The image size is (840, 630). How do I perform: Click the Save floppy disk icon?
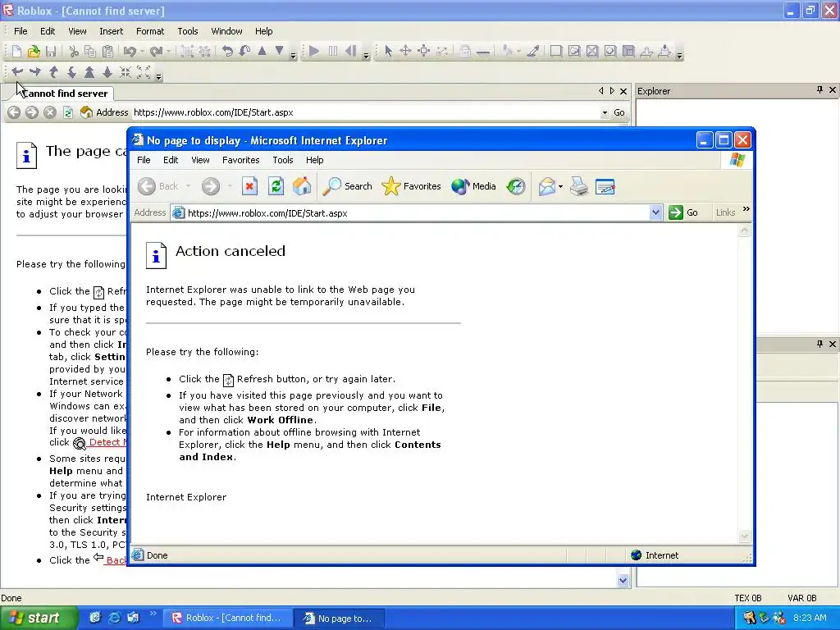click(51, 52)
